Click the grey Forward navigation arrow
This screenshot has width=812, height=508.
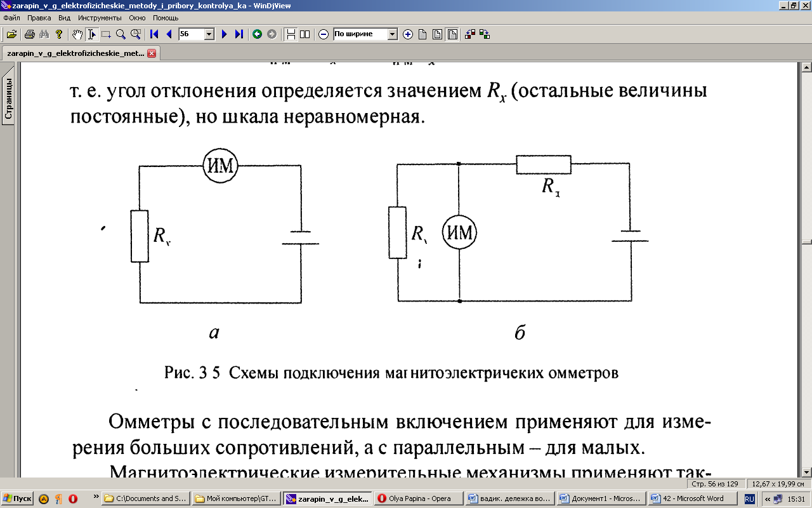tap(272, 34)
